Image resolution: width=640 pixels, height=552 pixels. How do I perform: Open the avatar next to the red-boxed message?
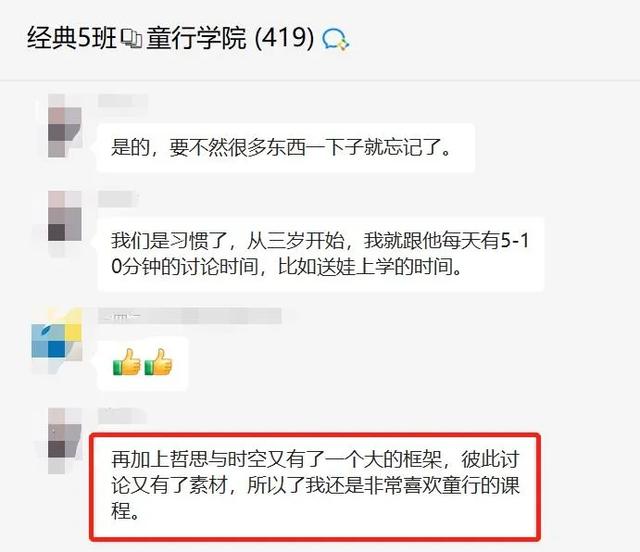click(x=64, y=441)
